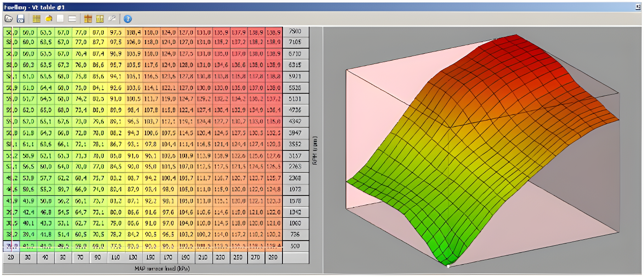
Task: Click the save floppy disk icon
Action: tap(21, 19)
